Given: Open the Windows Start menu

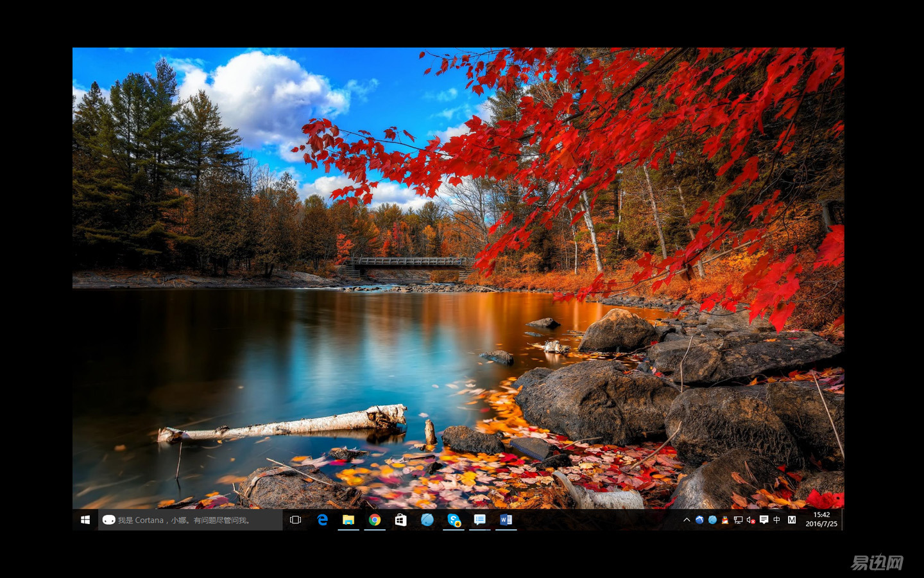Looking at the screenshot, I should tap(85, 520).
